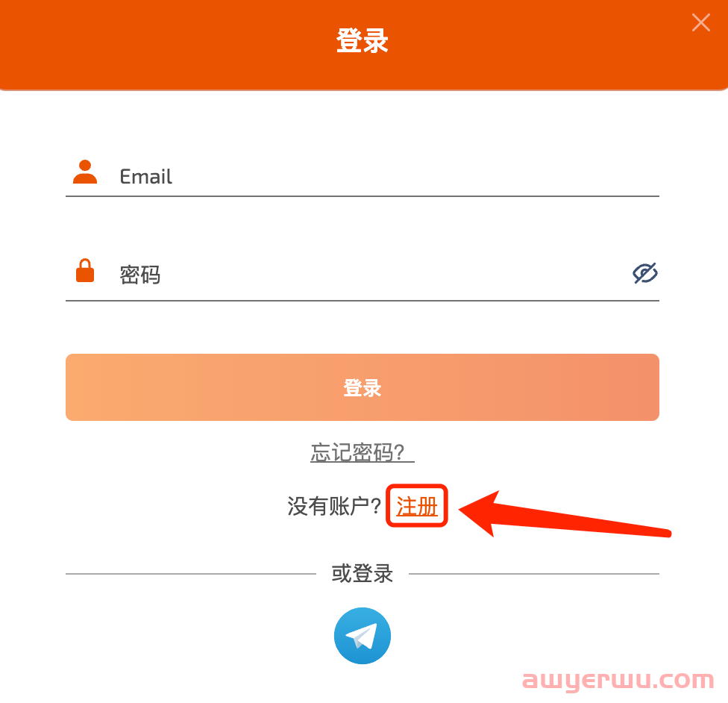The width and height of the screenshot is (728, 703).
Task: Click the underline beneath the Email field
Action: [x=363, y=196]
